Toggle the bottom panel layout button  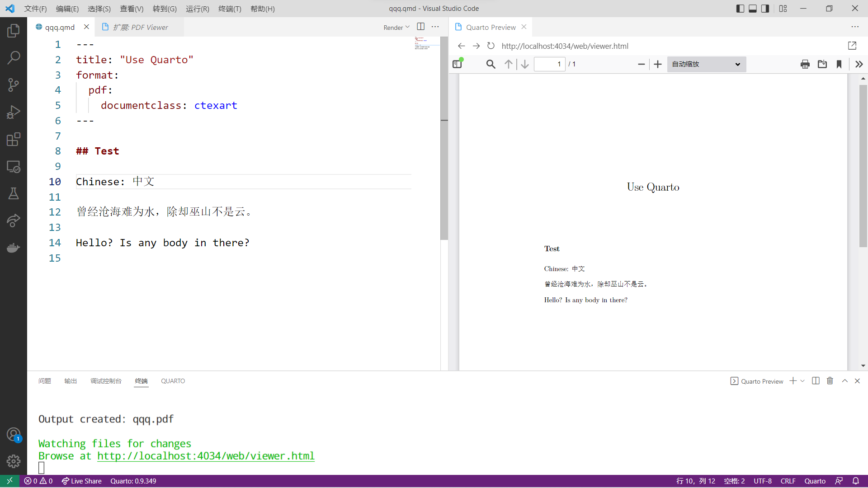(x=753, y=9)
